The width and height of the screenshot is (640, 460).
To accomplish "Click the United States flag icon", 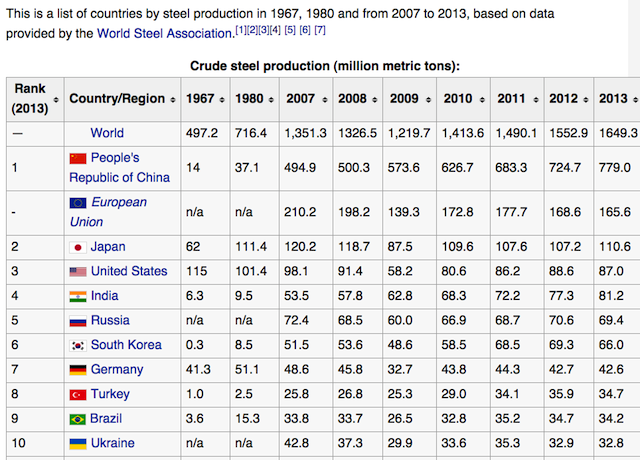I will point(78,272).
